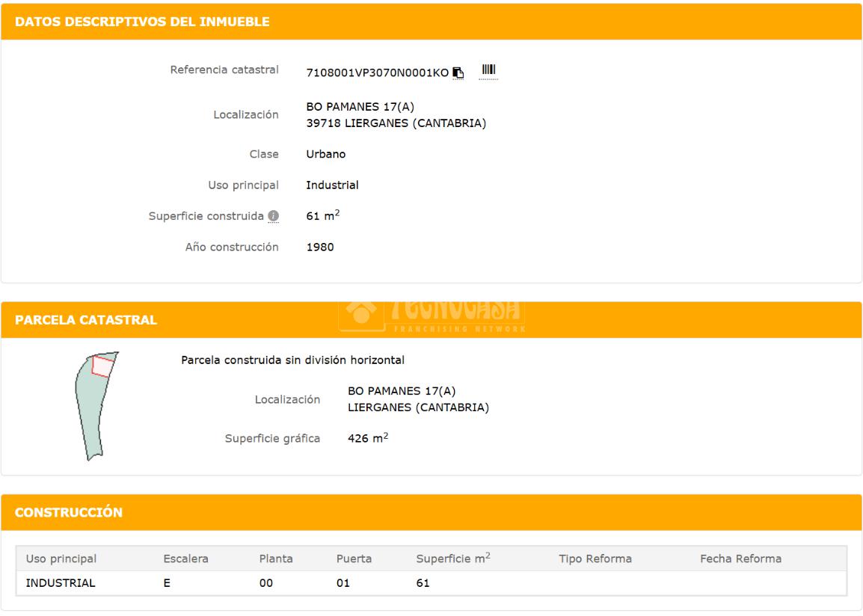863x616 pixels.
Task: Click the Escalera column header
Action: [x=185, y=558]
